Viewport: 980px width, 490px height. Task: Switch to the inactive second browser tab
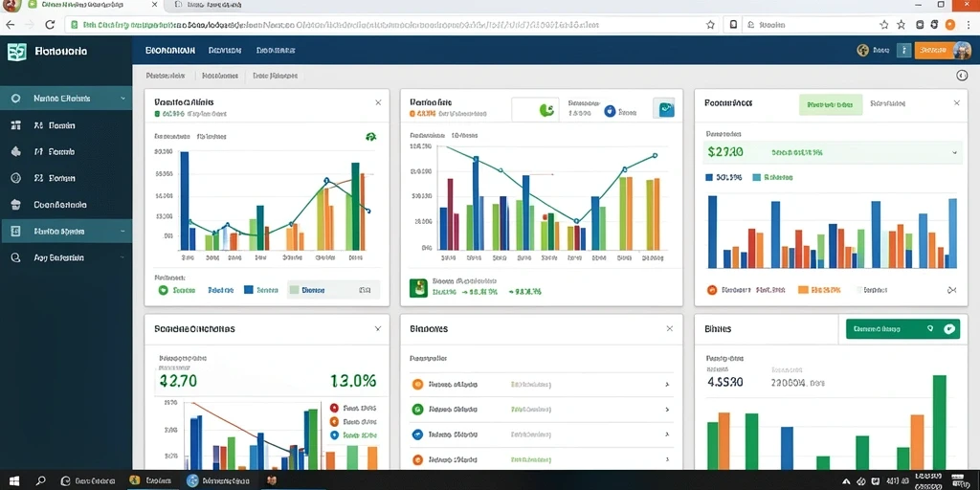tap(208, 5)
